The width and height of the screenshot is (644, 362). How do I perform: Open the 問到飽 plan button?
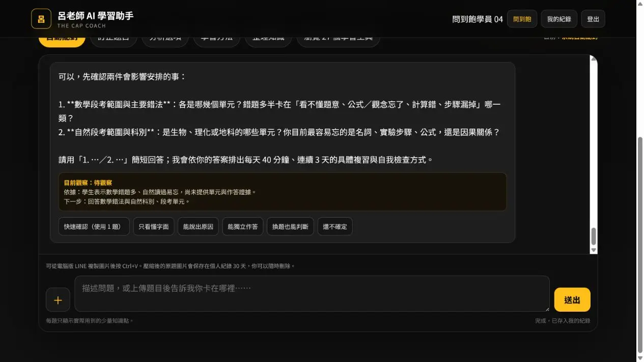[522, 19]
